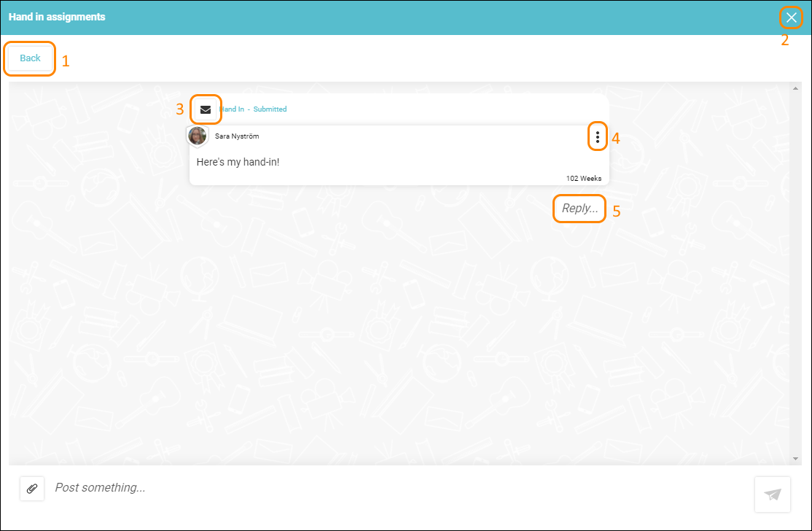Viewport: 812px width, 531px height.
Task: Click the vertical scrollbar track
Action: [795, 274]
